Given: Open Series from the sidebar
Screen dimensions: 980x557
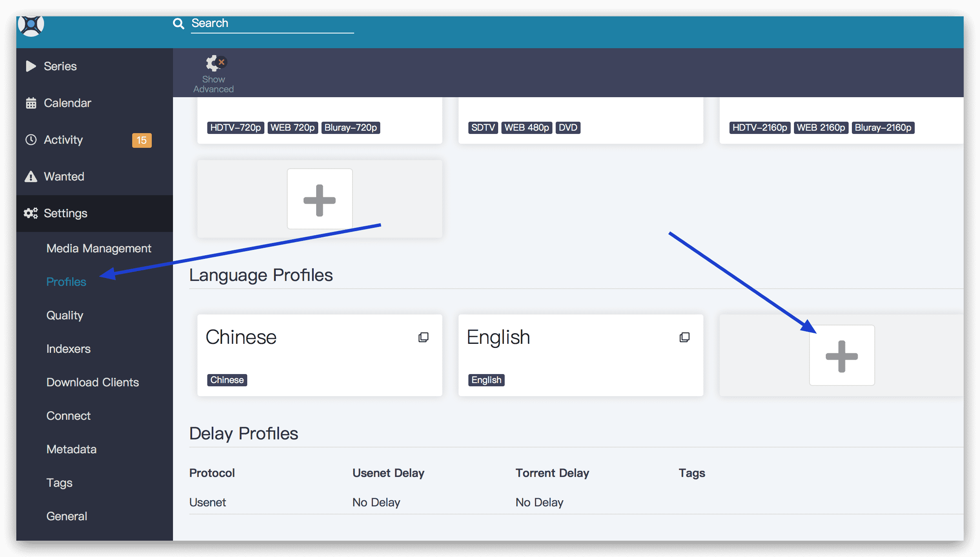Looking at the screenshot, I should 60,66.
